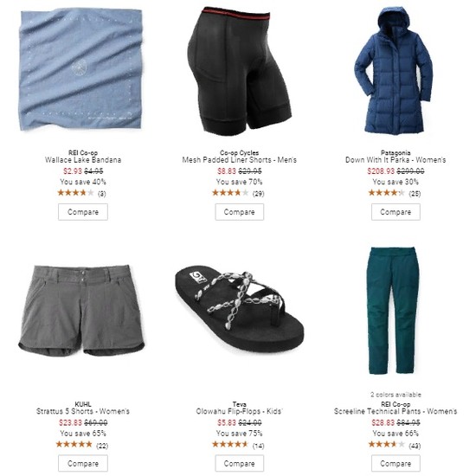Compare the Mesh Padded Liner Shorts

pos(240,212)
